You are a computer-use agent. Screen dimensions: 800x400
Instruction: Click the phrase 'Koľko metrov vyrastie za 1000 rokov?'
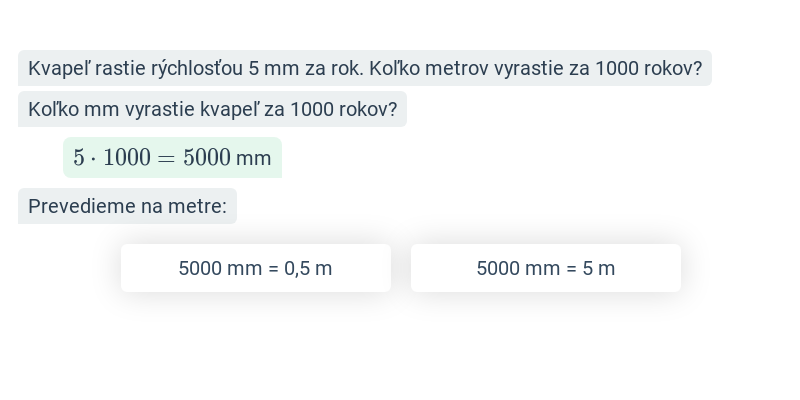(536, 68)
